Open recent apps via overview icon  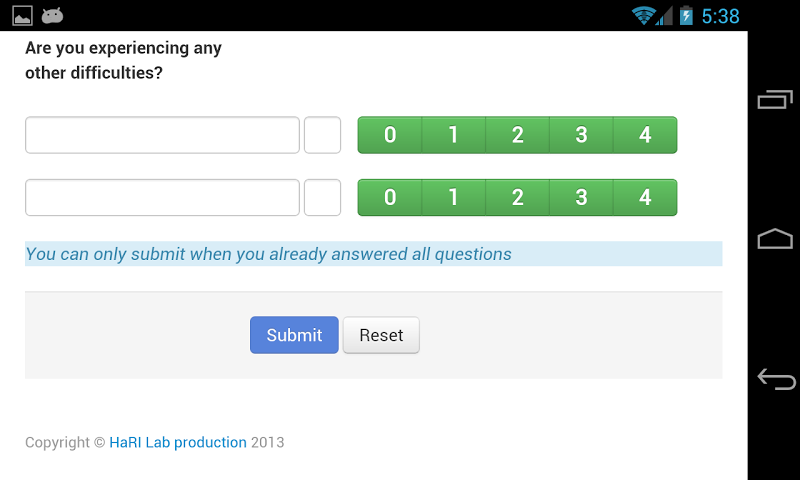tap(775, 99)
